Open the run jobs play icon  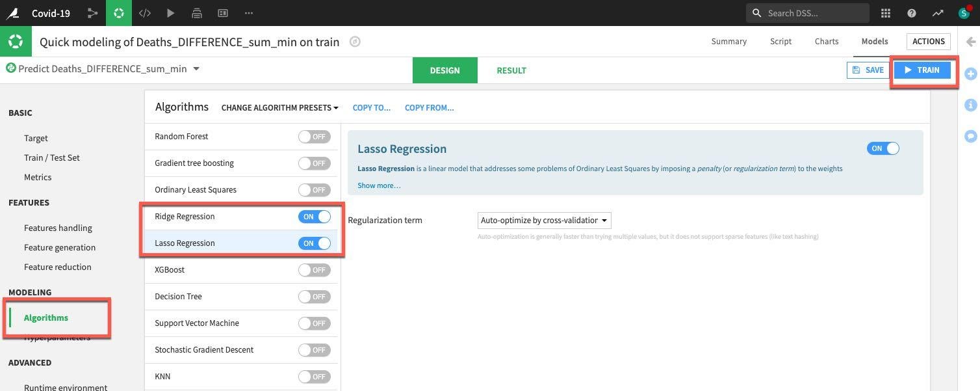point(170,13)
